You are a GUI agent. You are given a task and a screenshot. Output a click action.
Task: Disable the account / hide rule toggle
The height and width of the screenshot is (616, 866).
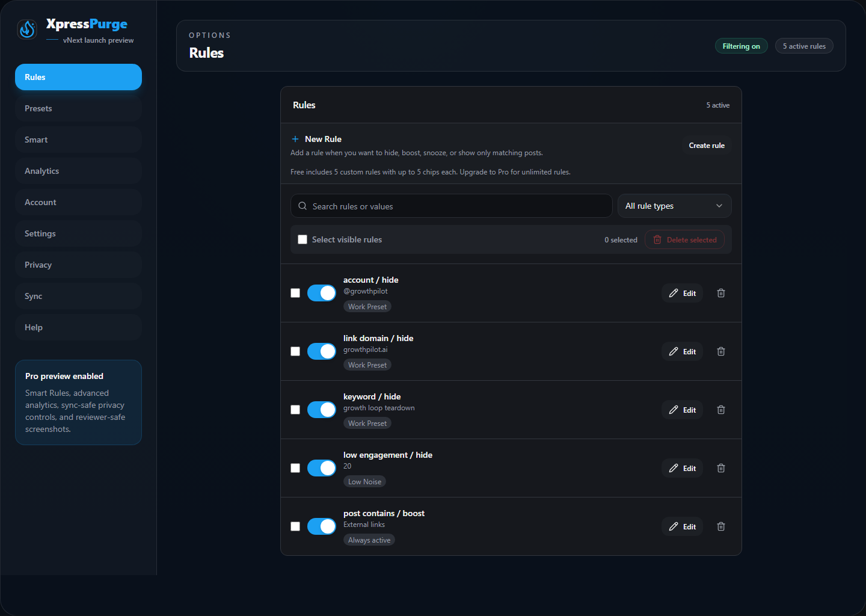pos(322,293)
